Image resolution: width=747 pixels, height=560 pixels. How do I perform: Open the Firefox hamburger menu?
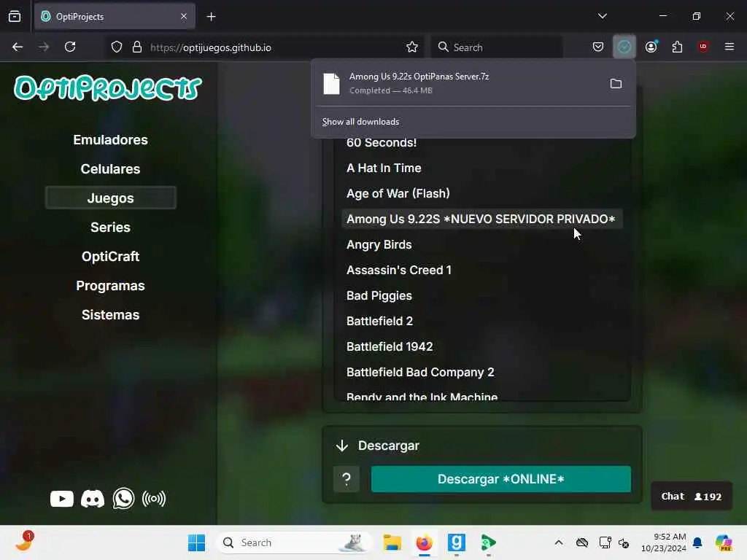(729, 47)
